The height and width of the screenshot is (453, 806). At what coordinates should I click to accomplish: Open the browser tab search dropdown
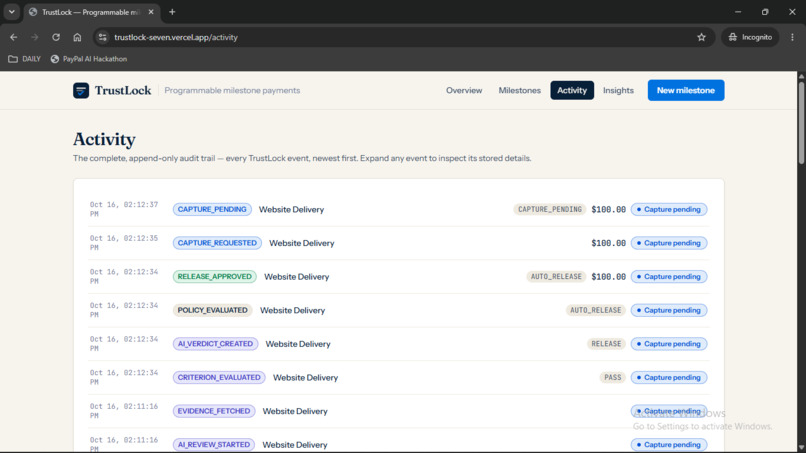pyautogui.click(x=11, y=12)
